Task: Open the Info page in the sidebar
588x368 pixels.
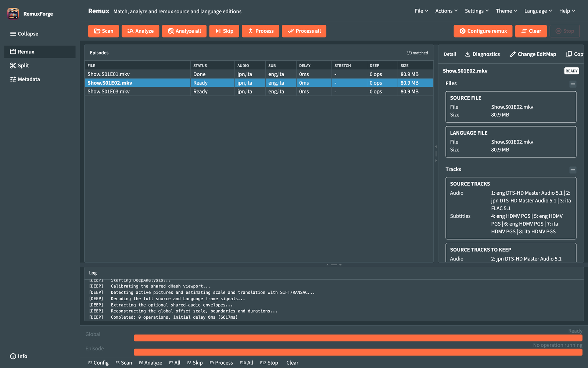Action: (x=18, y=356)
